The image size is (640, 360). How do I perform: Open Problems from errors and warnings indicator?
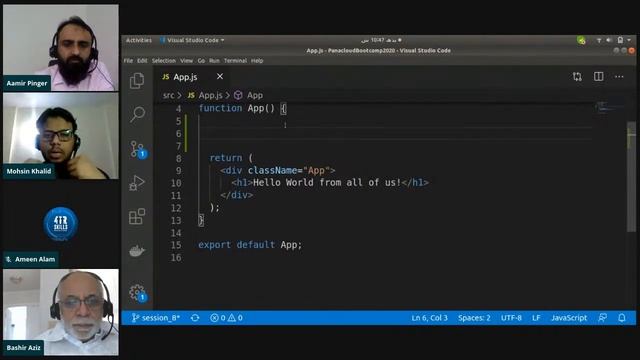tap(227, 318)
